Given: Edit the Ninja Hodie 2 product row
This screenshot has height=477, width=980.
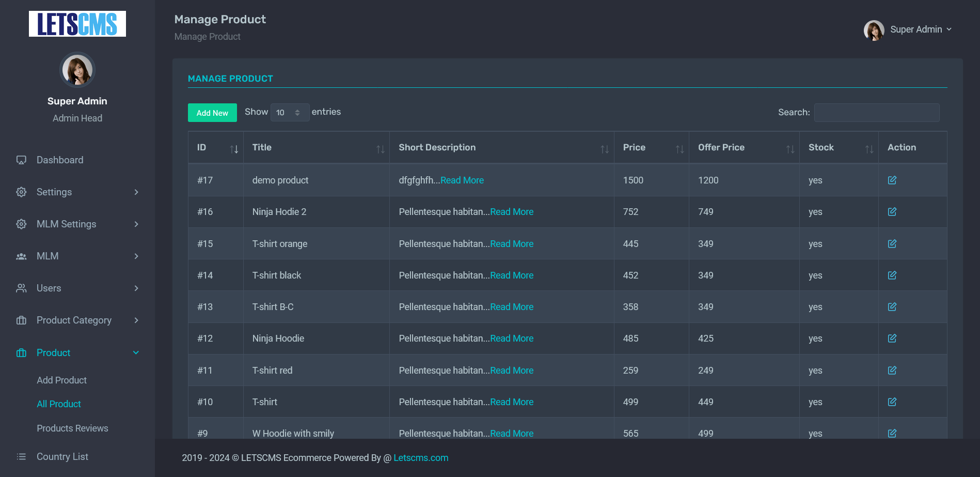Looking at the screenshot, I should pos(892,212).
